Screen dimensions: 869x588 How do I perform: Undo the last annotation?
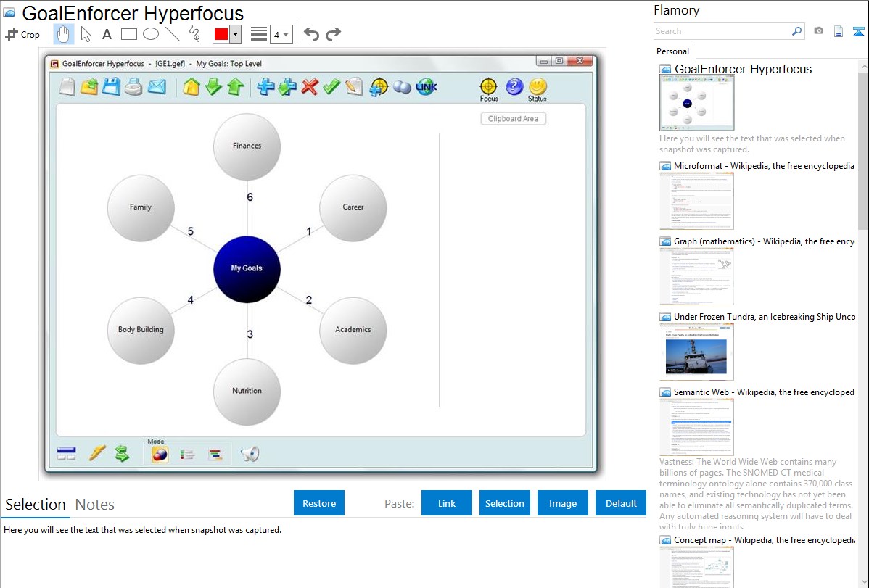click(x=311, y=34)
